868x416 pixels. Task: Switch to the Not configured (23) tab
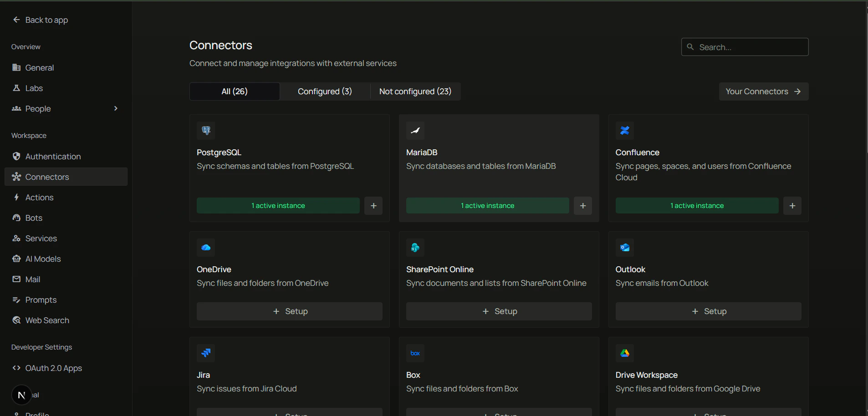415,91
